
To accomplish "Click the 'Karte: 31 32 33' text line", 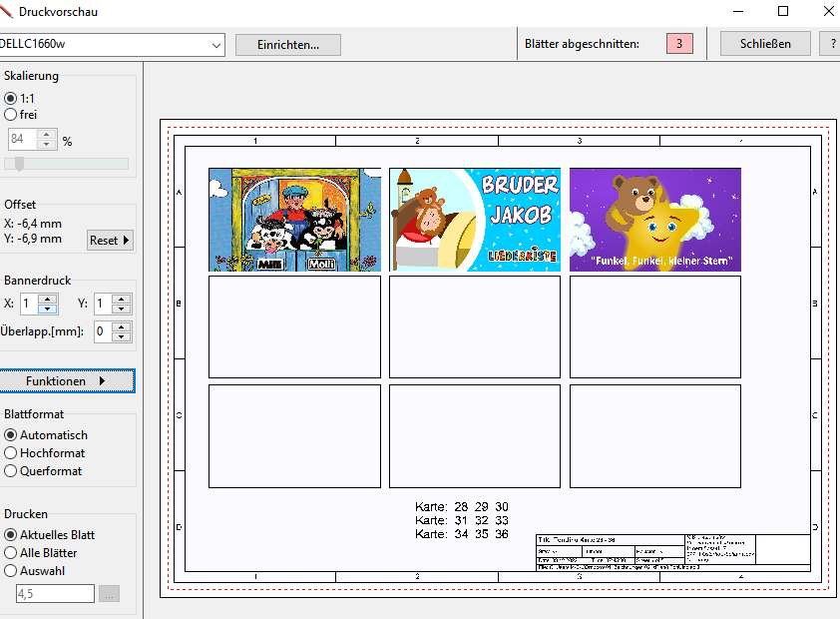I will (462, 520).
